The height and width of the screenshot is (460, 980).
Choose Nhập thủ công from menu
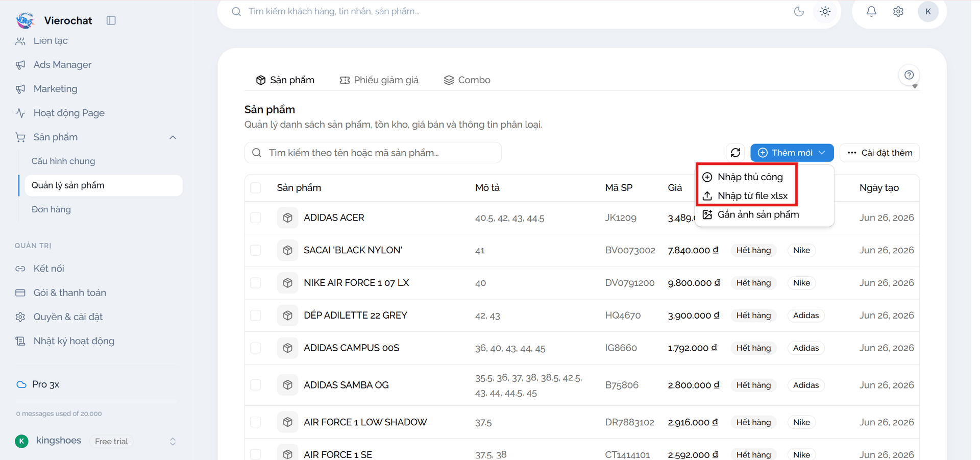coord(750,177)
